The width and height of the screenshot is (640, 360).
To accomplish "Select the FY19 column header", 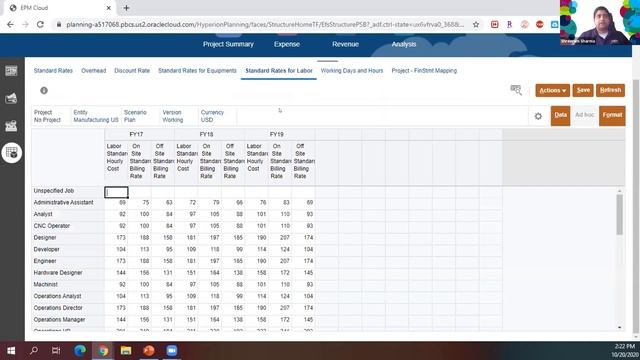I will (x=277, y=134).
